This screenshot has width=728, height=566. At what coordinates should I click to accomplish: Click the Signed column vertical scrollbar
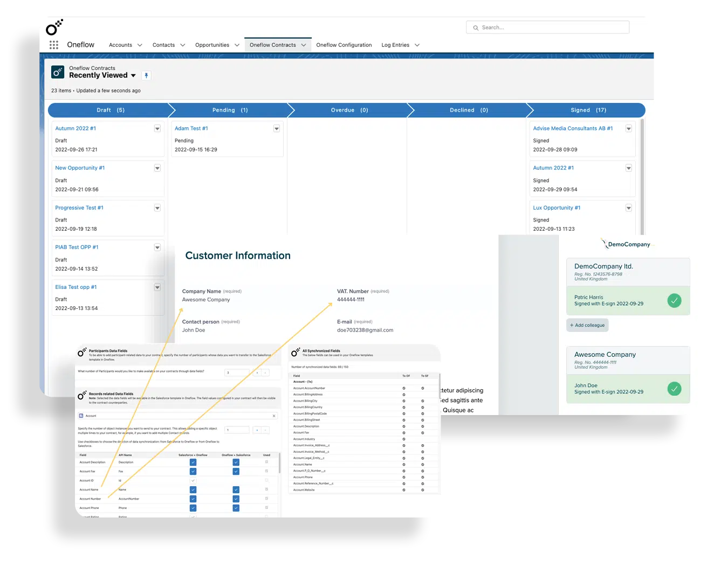point(642,176)
